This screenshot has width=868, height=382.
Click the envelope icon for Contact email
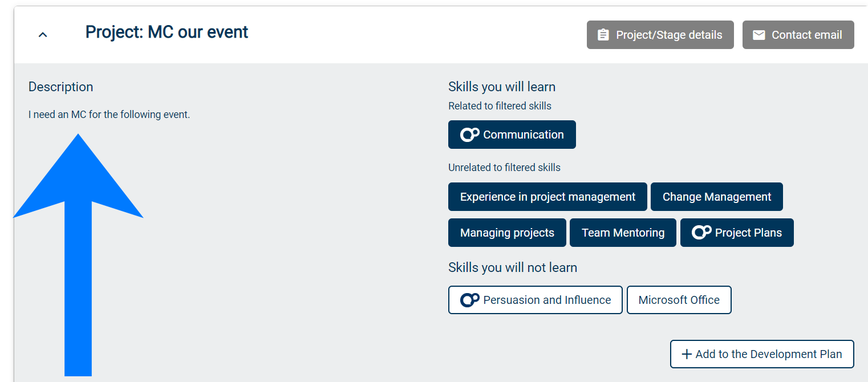[759, 35]
